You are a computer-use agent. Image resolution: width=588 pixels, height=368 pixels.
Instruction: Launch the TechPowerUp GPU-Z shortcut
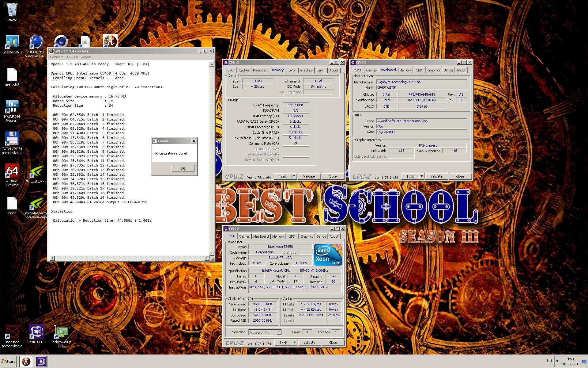point(61,332)
